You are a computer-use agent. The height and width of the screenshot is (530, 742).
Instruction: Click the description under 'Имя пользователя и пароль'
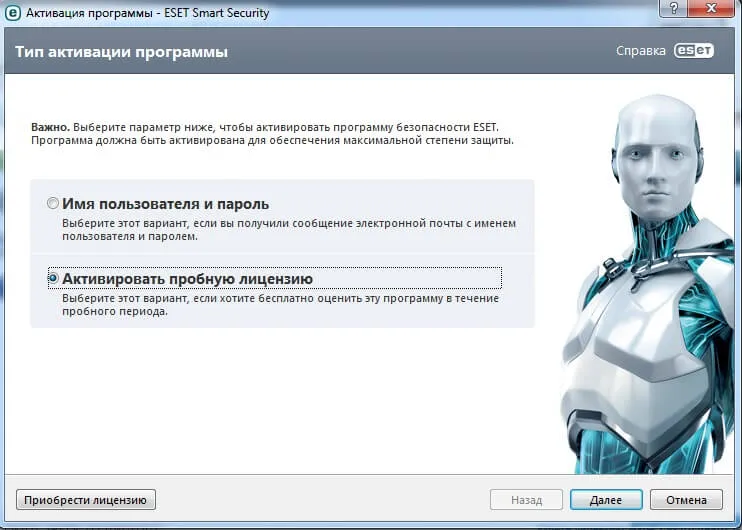coord(289,229)
